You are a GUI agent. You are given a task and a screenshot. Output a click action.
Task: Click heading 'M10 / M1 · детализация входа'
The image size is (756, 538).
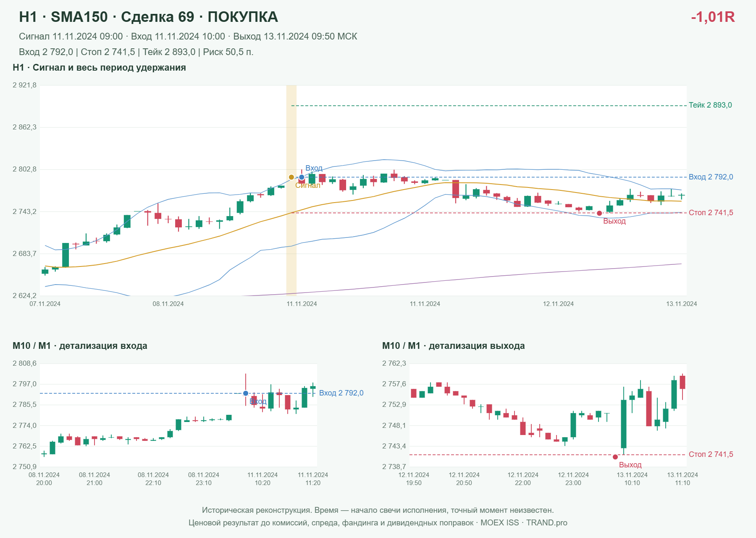(x=80, y=346)
